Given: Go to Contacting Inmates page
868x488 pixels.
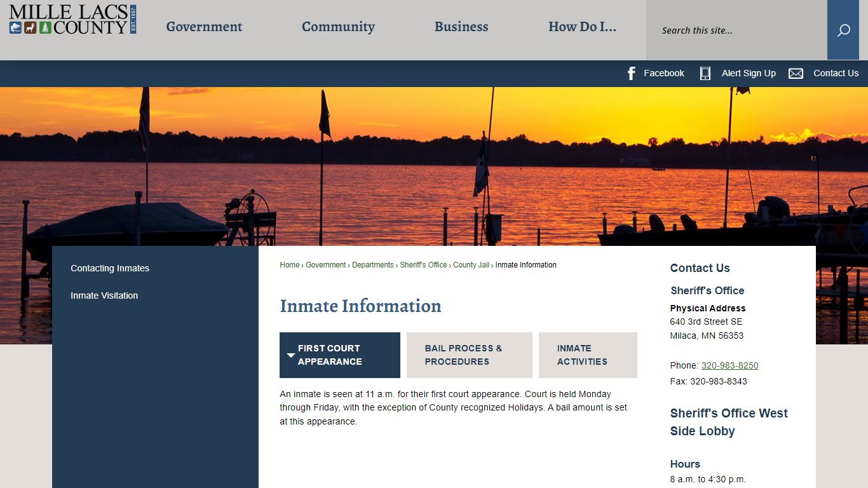Looking at the screenshot, I should click(110, 268).
